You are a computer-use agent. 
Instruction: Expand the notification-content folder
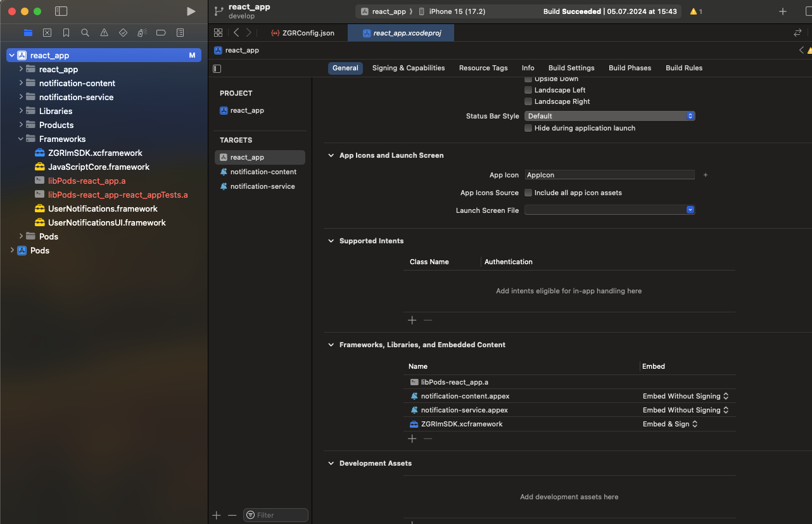tap(21, 83)
